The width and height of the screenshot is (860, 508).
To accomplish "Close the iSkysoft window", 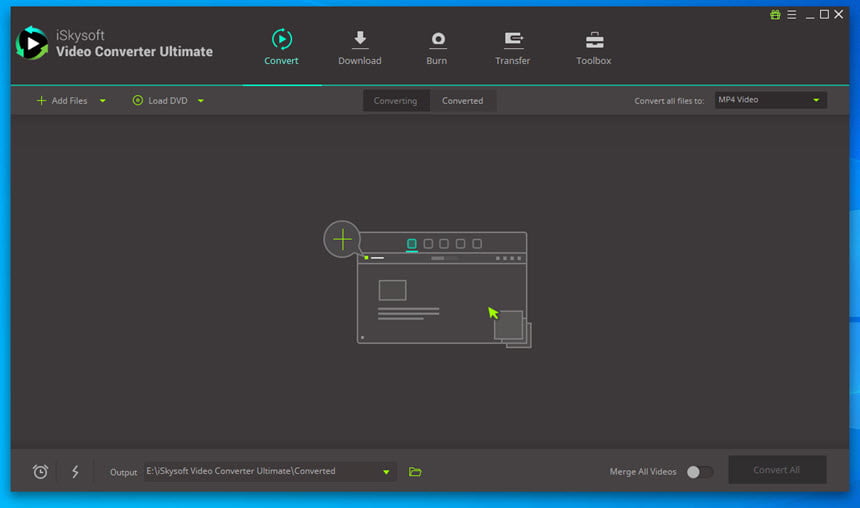I will click(839, 14).
